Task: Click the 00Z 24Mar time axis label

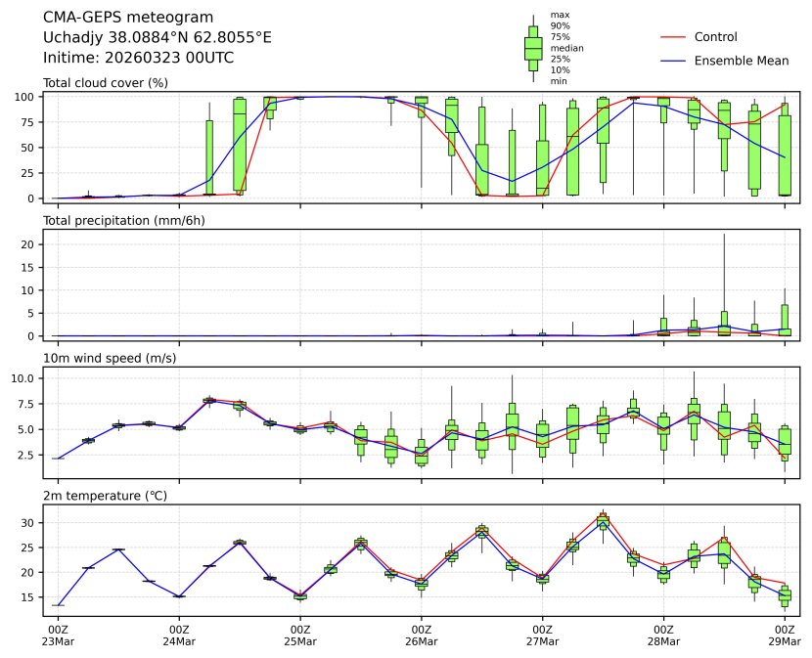Action: (179, 635)
